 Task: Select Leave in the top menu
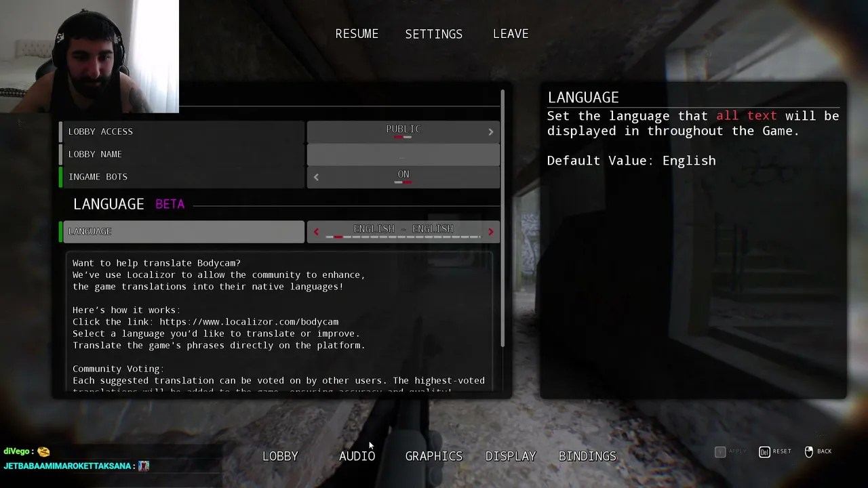pyautogui.click(x=511, y=34)
